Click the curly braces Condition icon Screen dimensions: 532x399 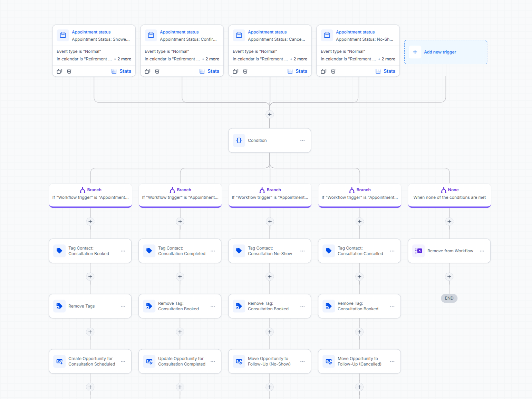[239, 140]
